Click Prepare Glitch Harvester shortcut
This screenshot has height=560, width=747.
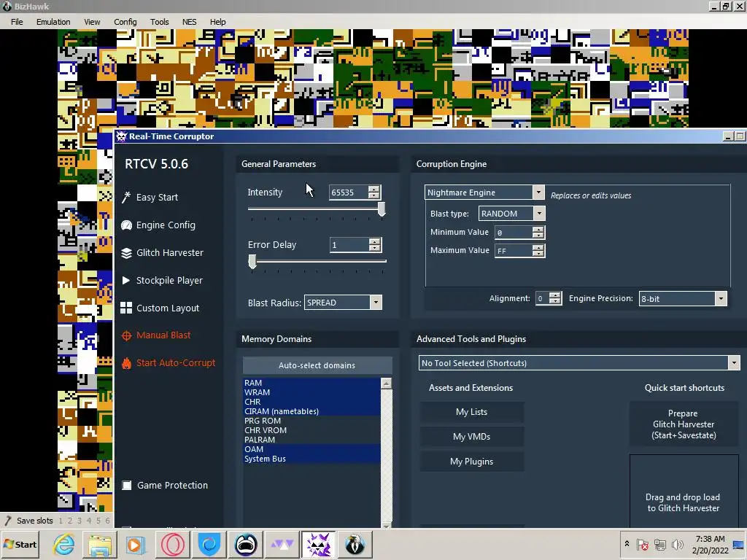click(x=684, y=424)
